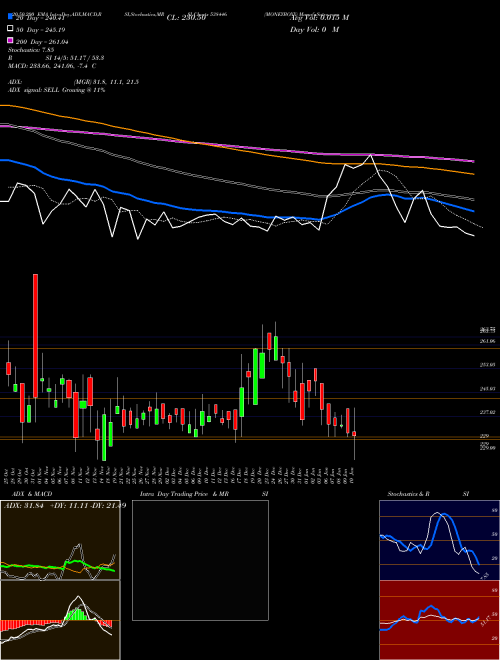Image resolution: width=500 pixels, height=660 pixels.
Task: Open the red RSI chart panel
Action: (x=439, y=620)
